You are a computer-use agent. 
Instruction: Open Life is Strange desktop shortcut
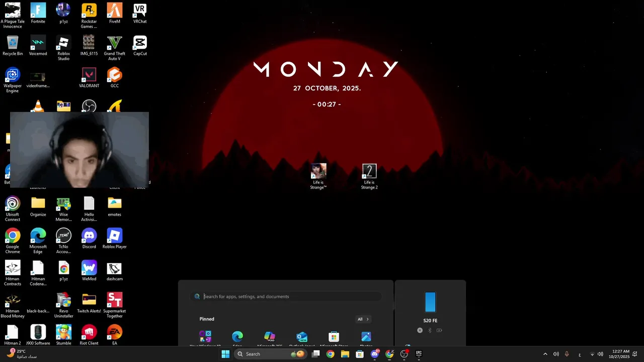point(318,176)
